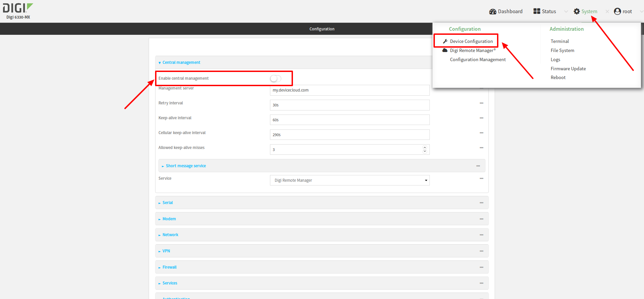Open options dots for Modem section
This screenshot has height=299, width=644.
tap(481, 219)
